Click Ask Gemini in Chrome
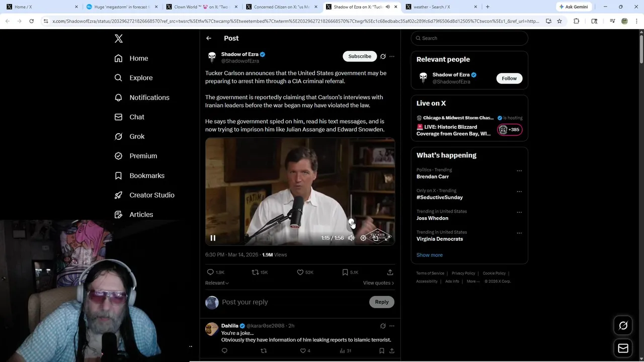 [574, 7]
